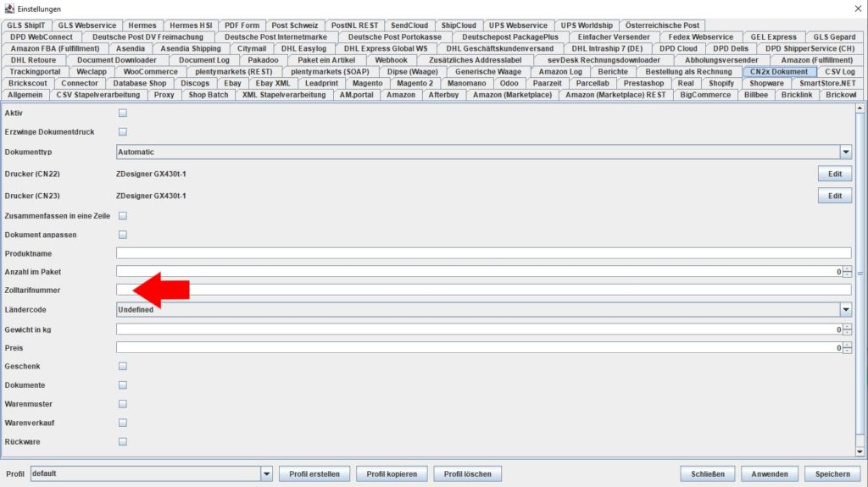Increase Anzahl im Paket value
The width and height of the screenshot is (868, 487).
click(847, 269)
